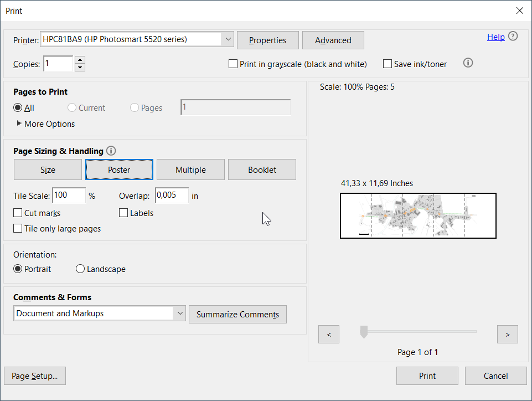Open the Comments & Forms dropdown
The image size is (532, 401).
179,313
